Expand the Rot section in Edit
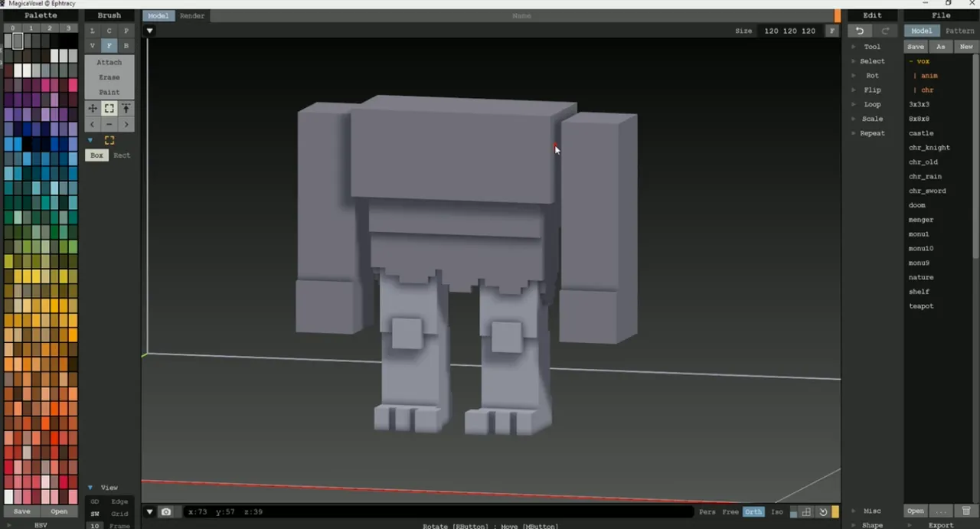Screen dimensions: 980x529 (872, 76)
